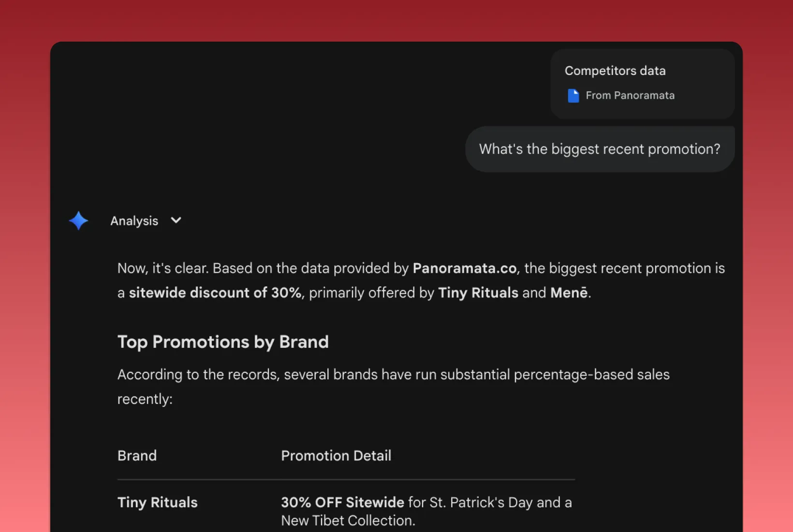The width and height of the screenshot is (793, 532).
Task: Click the bold Tiny Rituals mention in summary
Action: point(478,293)
